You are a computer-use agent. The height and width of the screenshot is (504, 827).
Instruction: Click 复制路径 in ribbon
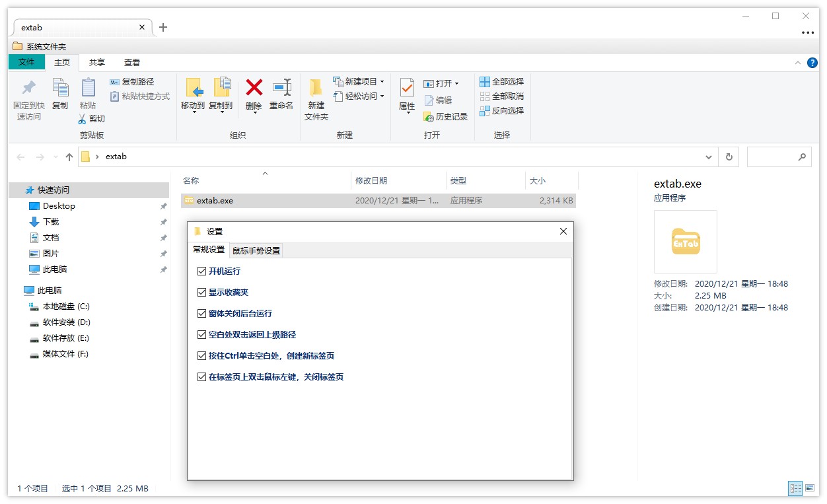tap(131, 82)
